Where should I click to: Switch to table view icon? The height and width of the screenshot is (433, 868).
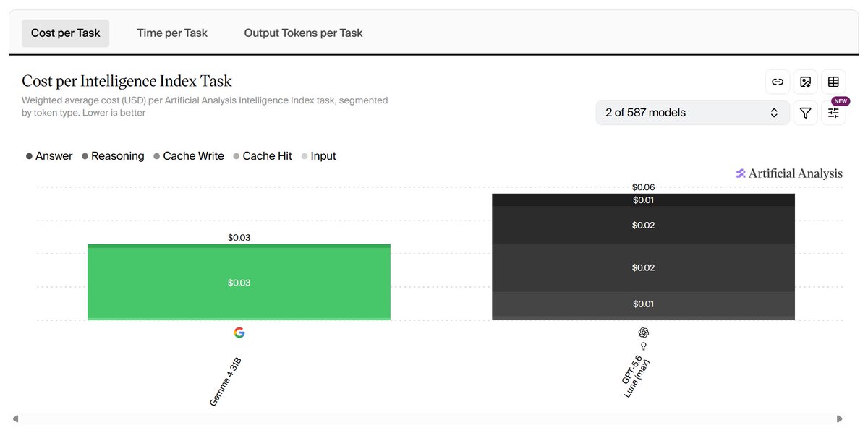[833, 82]
